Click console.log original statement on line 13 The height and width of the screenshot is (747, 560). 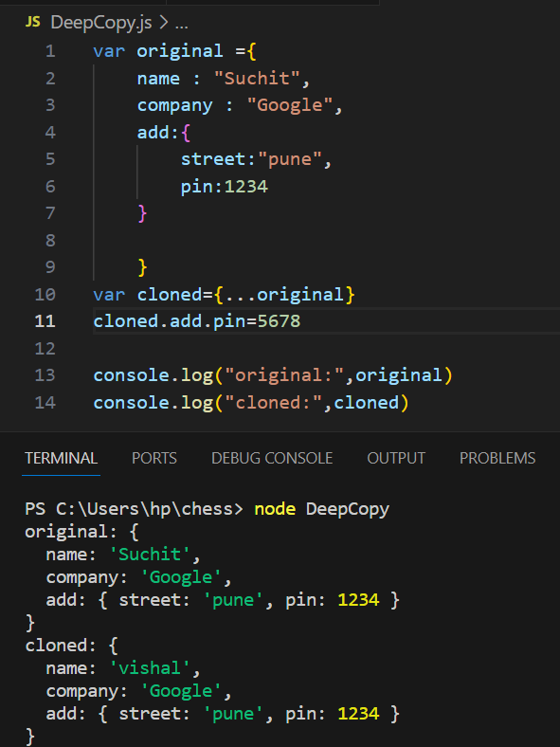[273, 375]
